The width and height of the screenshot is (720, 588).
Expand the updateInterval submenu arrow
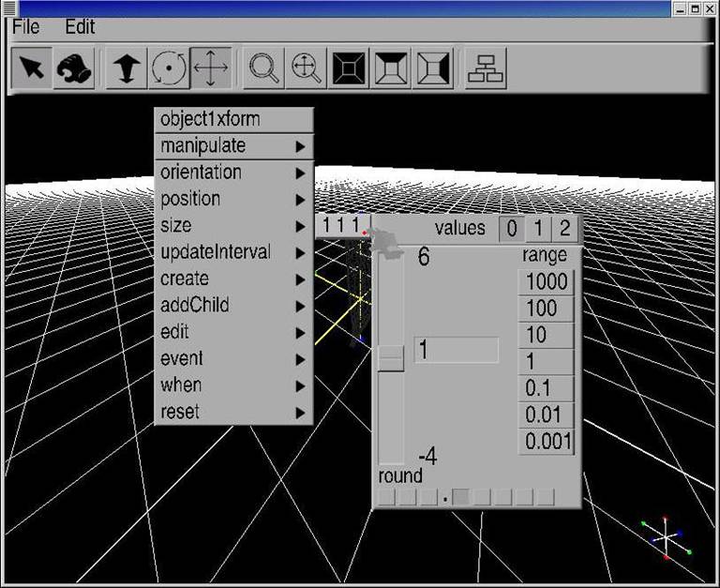300,253
